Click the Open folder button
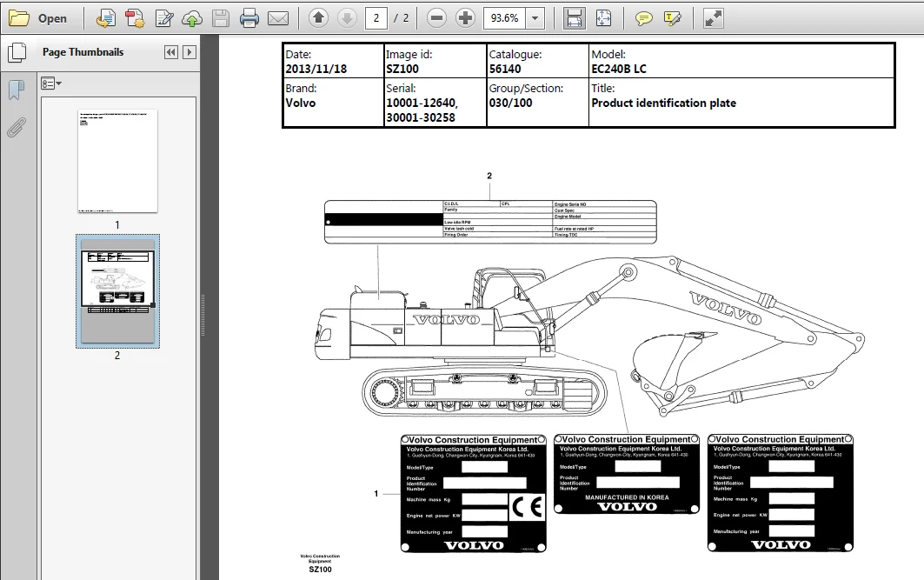Image resolution: width=924 pixels, height=580 pixels. tap(38, 18)
